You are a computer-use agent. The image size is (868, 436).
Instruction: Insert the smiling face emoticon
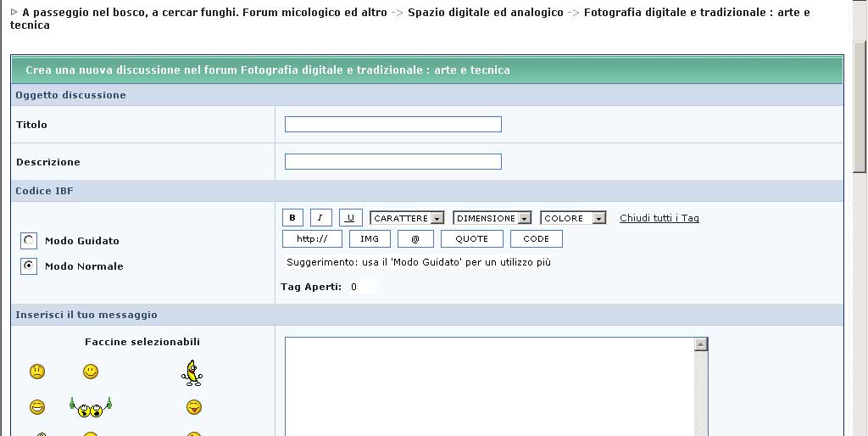pos(91,372)
